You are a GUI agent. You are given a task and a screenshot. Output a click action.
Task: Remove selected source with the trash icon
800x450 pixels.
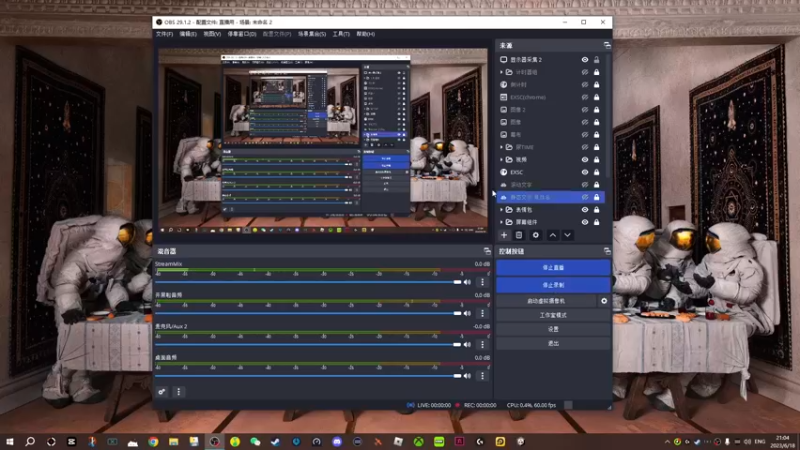point(519,235)
